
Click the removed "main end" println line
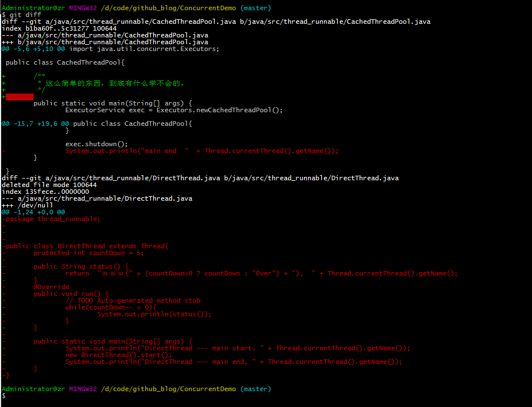pyautogui.click(x=201, y=151)
